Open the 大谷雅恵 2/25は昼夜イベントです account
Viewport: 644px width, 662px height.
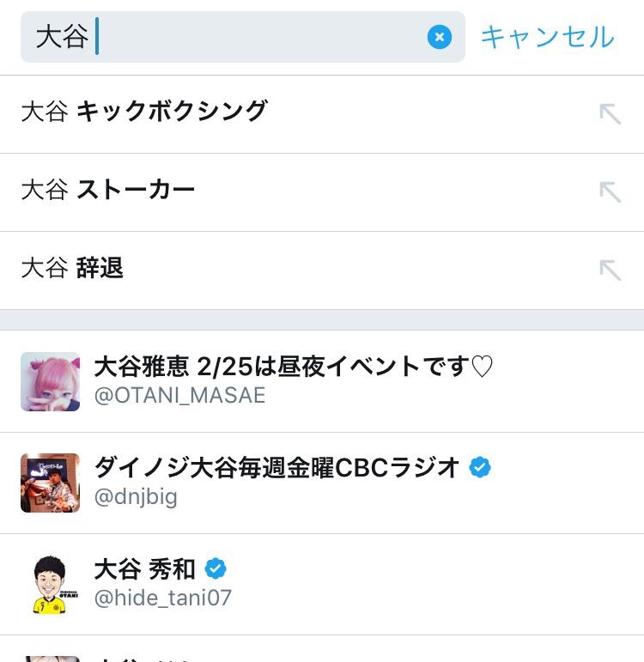[322, 382]
